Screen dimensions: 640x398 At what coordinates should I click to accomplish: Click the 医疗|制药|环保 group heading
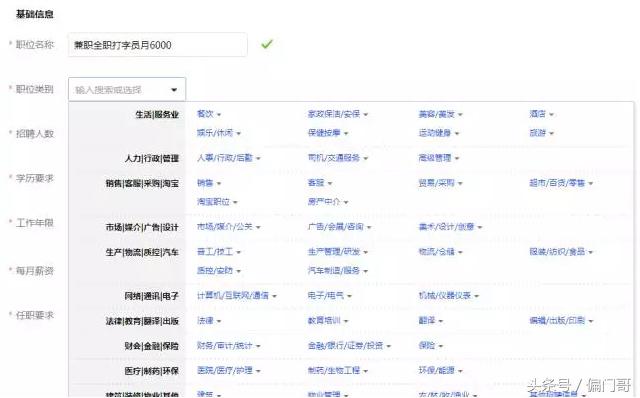point(152,371)
